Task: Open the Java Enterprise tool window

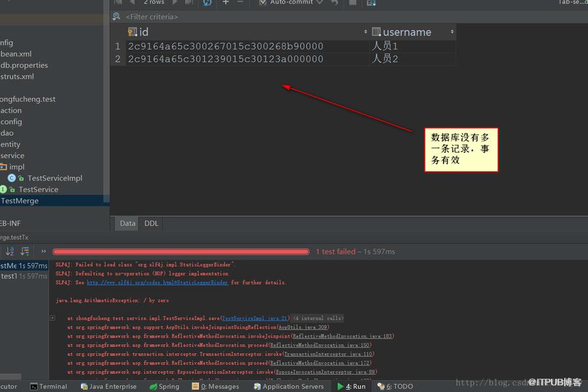Action: pos(108,386)
